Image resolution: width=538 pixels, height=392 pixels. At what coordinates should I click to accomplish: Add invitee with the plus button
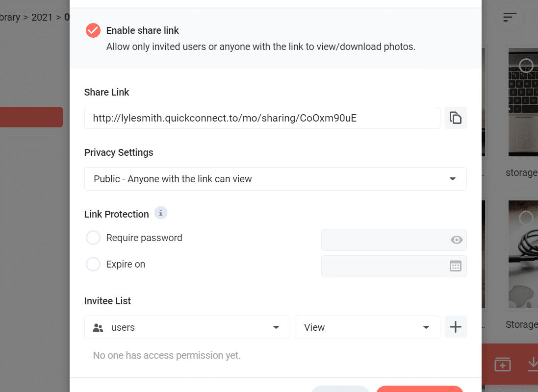pos(455,327)
